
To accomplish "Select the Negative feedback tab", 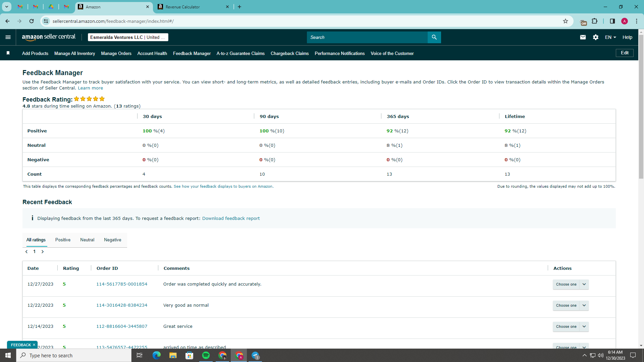I will pyautogui.click(x=113, y=240).
